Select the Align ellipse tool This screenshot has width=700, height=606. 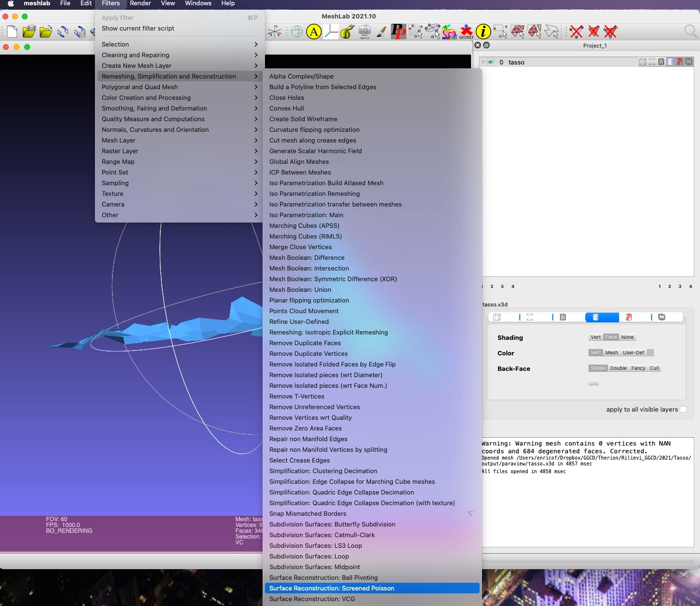(432, 32)
